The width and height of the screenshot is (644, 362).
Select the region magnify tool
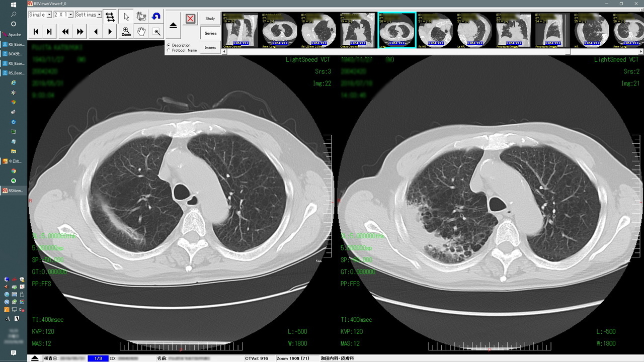[156, 32]
